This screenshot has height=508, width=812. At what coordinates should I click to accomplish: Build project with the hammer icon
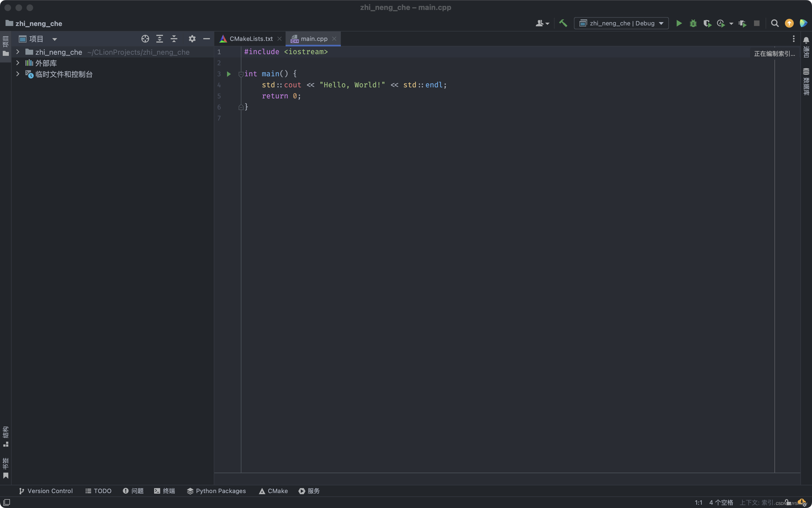(x=563, y=23)
